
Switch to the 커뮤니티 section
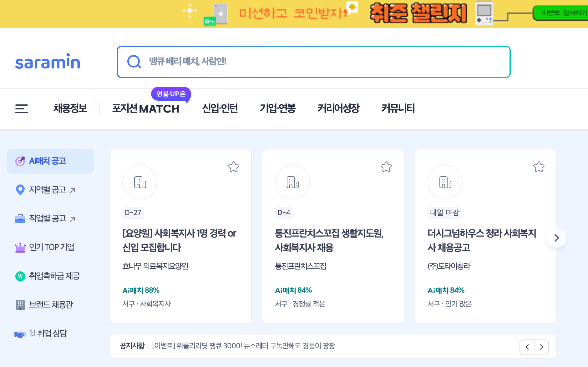(x=398, y=108)
